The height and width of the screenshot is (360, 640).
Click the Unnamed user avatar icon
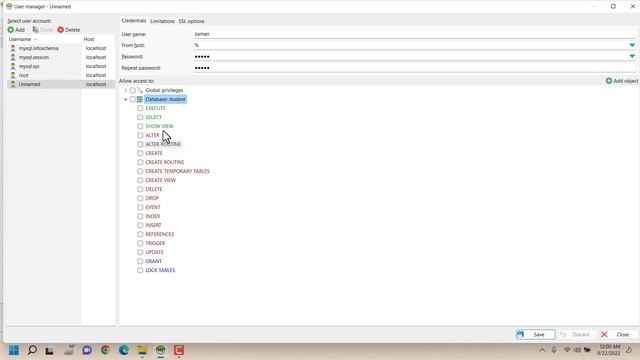pyautogui.click(x=13, y=84)
